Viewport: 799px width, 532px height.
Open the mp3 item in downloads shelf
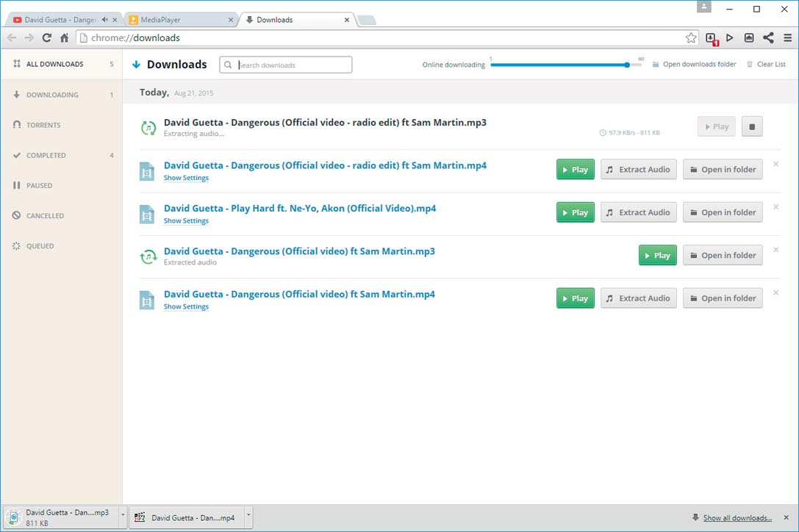click(x=62, y=517)
